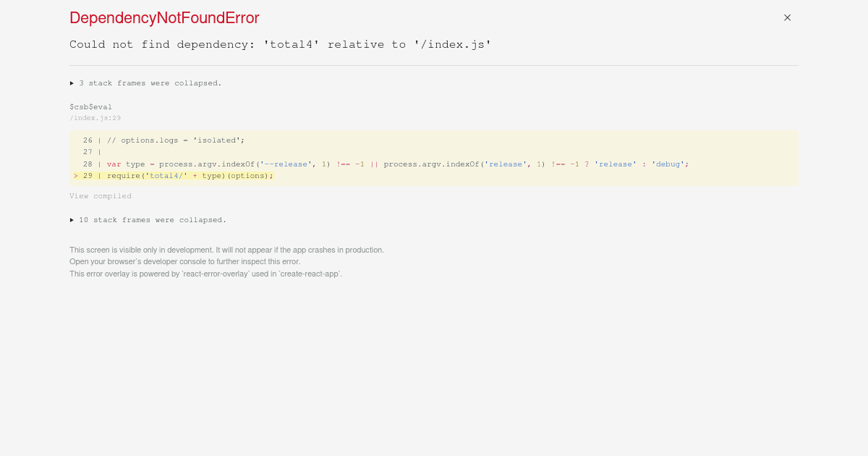868x456 pixels.
Task: Click the error pointer arrow beside line 29
Action: [76, 175]
